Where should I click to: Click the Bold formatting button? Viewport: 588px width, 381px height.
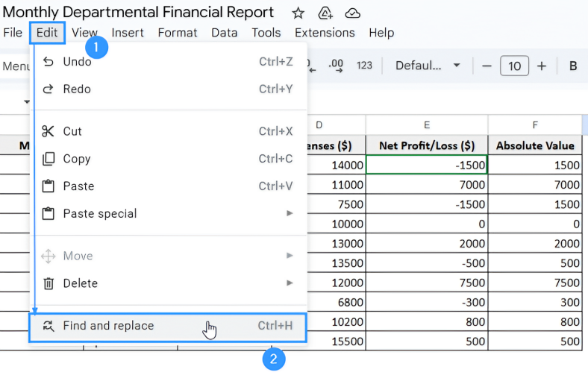pos(573,66)
